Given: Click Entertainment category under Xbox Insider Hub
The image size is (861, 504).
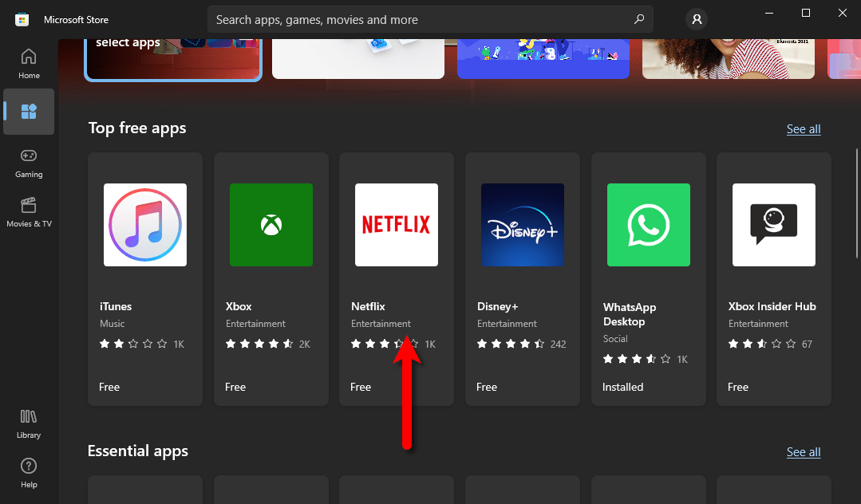Looking at the screenshot, I should 758,324.
